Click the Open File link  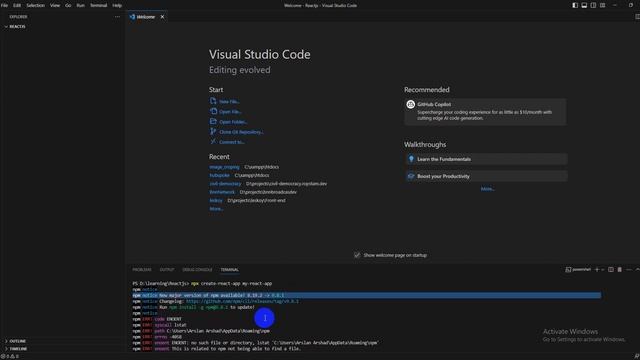pos(230,111)
